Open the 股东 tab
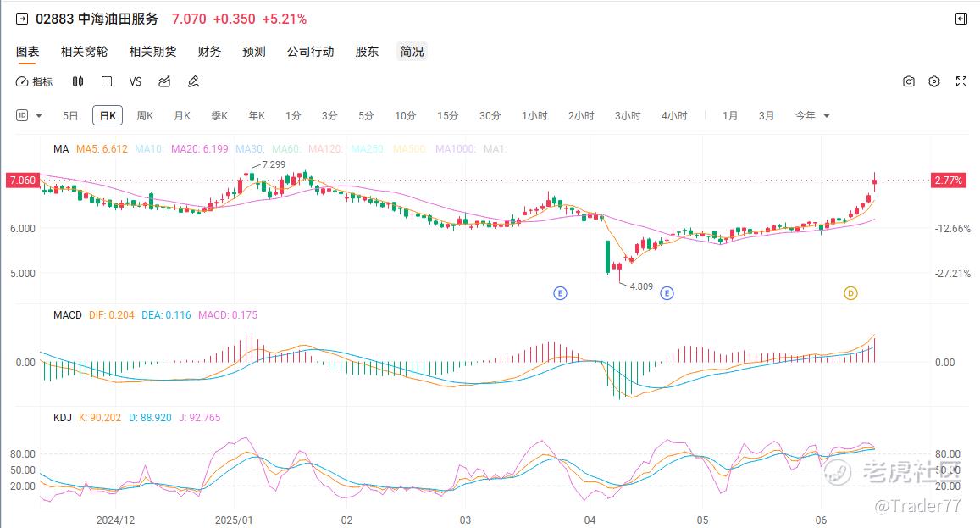This screenshot has width=980, height=528. (x=367, y=52)
